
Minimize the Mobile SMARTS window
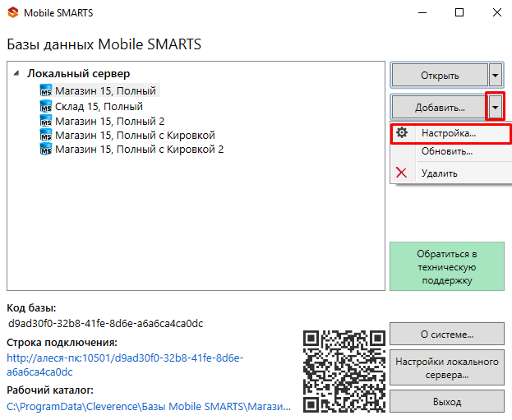pos(422,12)
